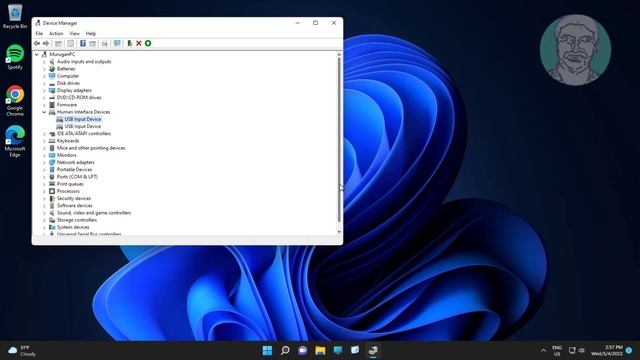The height and width of the screenshot is (360, 640).
Task: Open the File menu
Action: coord(39,33)
